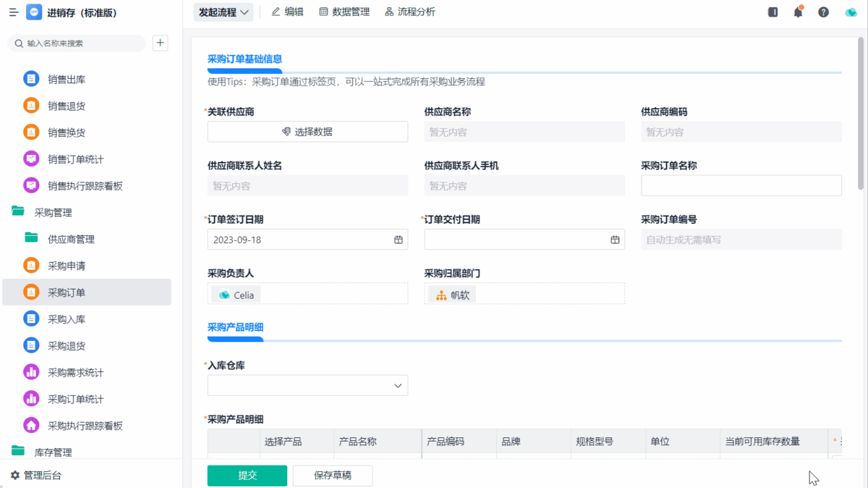Click the Celia member tag

[x=236, y=295]
